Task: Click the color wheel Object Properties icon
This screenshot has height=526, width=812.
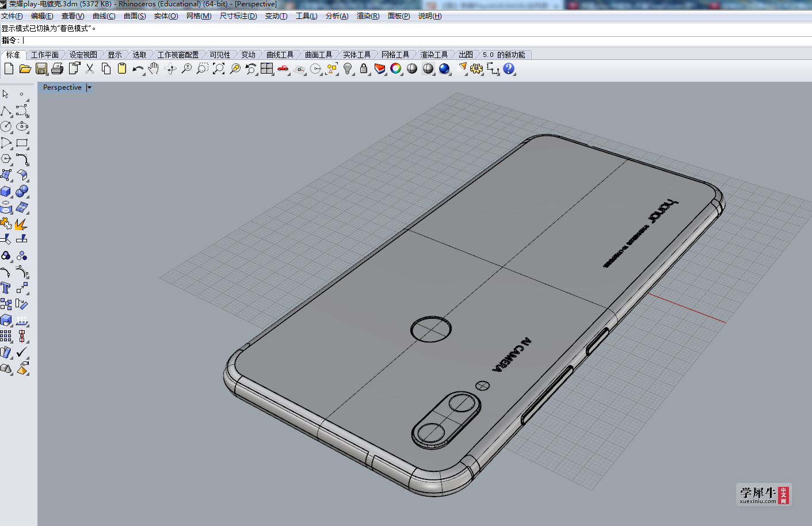Action: coord(396,68)
